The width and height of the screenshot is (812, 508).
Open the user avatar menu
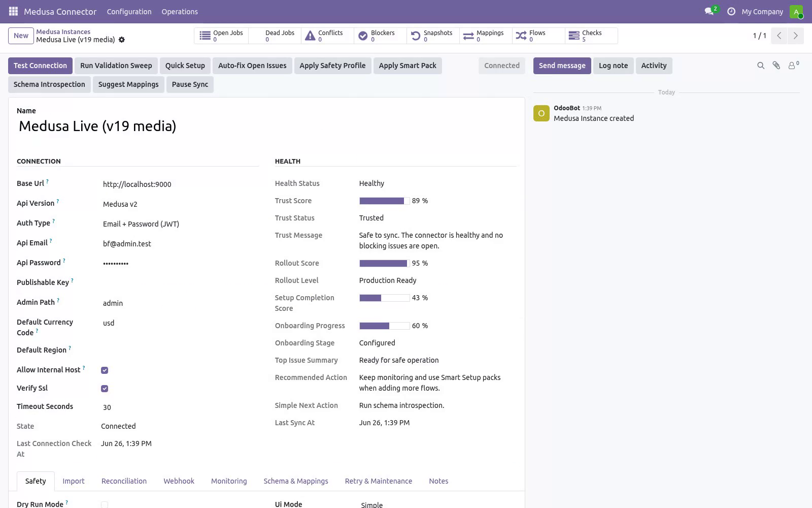pos(796,11)
